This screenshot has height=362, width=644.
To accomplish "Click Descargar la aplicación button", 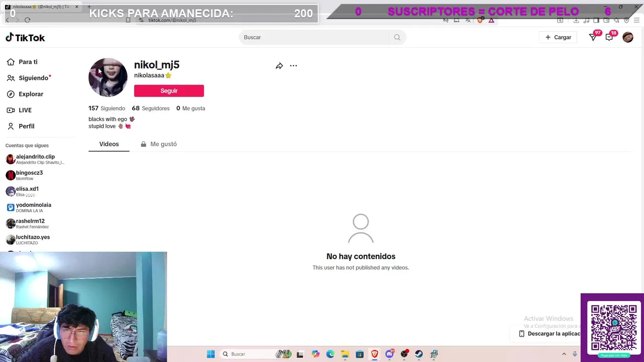I will [x=549, y=334].
